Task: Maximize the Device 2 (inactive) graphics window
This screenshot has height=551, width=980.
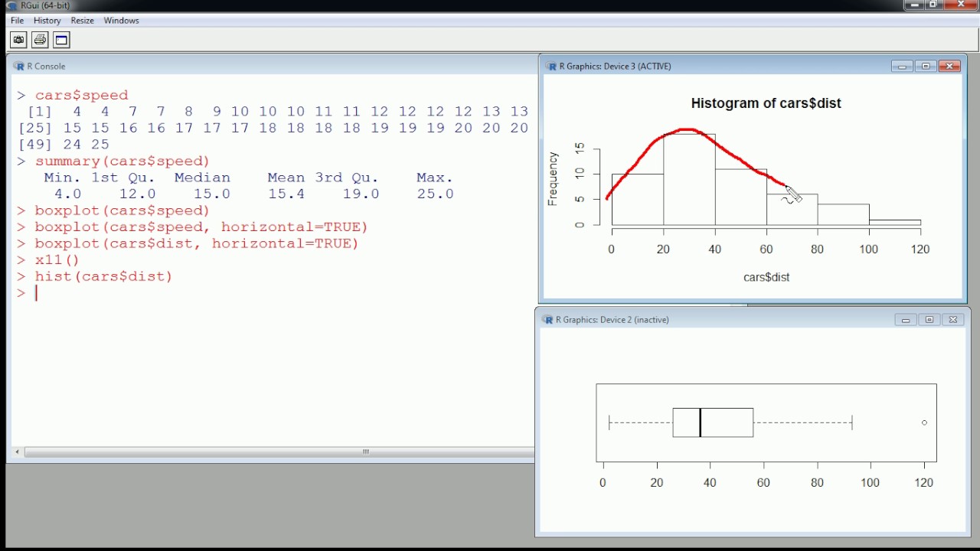Action: (x=929, y=320)
